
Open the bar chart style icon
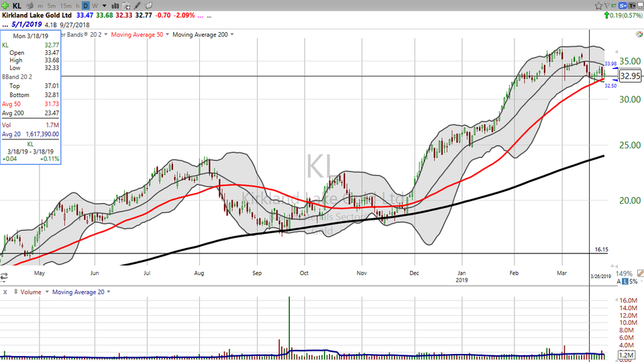115,6
